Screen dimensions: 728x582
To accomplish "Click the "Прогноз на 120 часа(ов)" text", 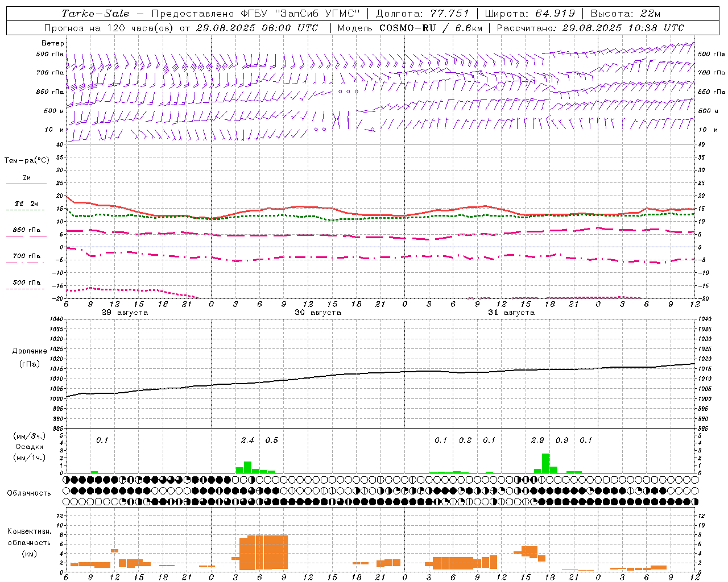I will tap(109, 28).
